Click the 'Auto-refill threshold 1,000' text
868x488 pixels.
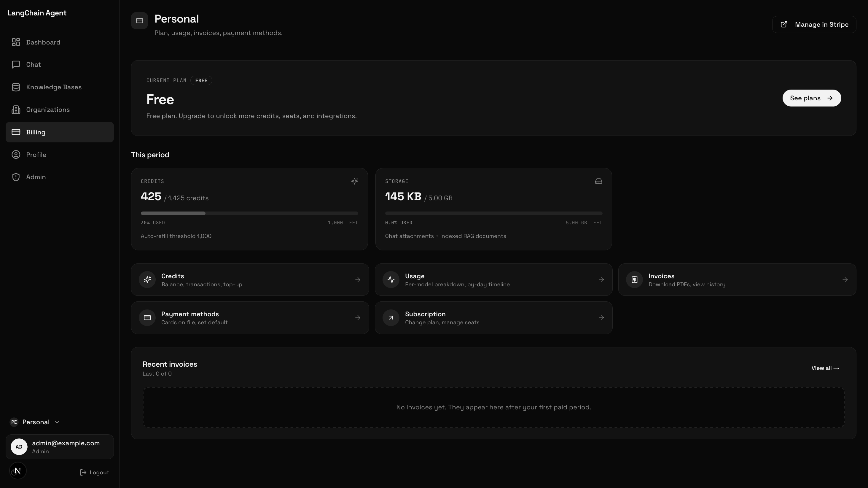coord(176,236)
